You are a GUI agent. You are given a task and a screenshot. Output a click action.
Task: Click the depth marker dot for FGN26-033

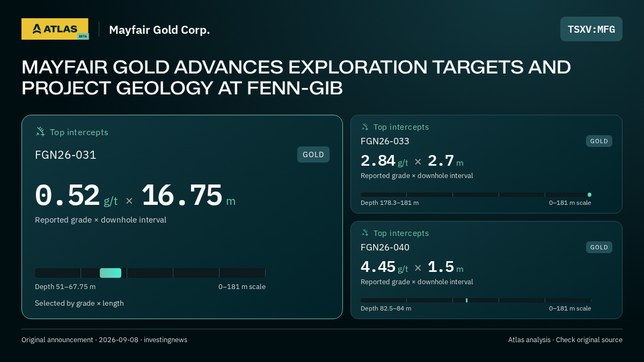click(x=589, y=195)
